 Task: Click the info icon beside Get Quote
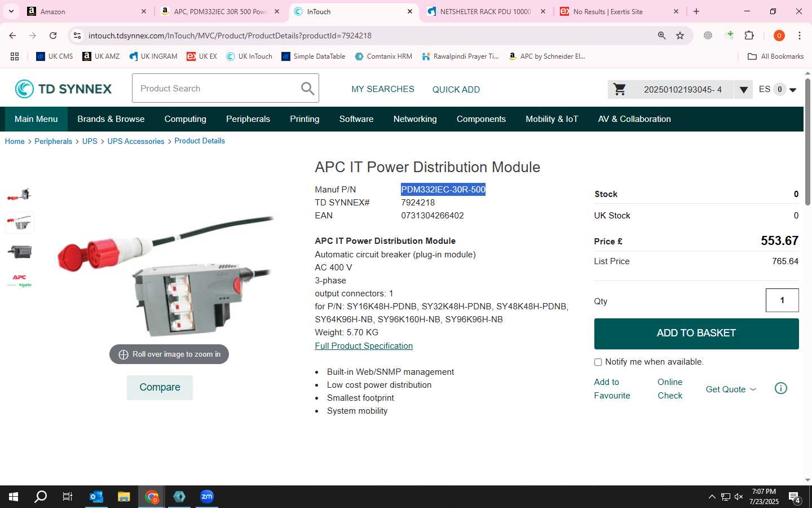click(x=781, y=388)
